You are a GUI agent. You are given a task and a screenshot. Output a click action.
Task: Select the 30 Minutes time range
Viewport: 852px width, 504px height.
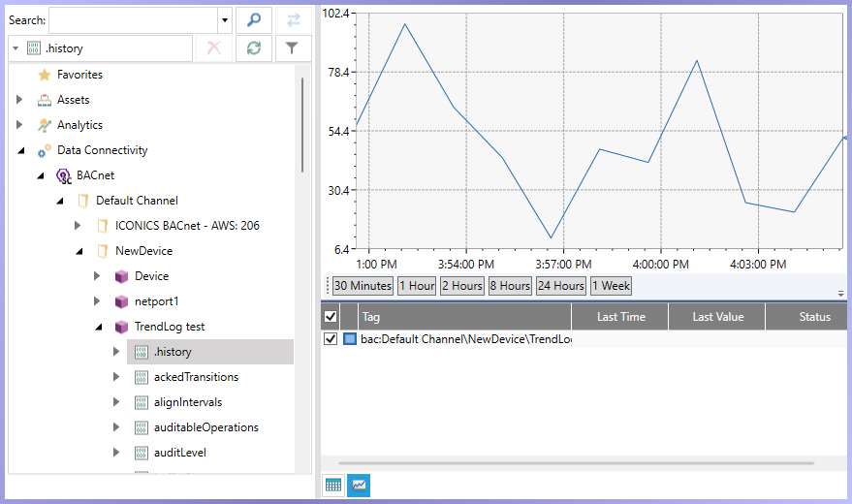pos(363,286)
